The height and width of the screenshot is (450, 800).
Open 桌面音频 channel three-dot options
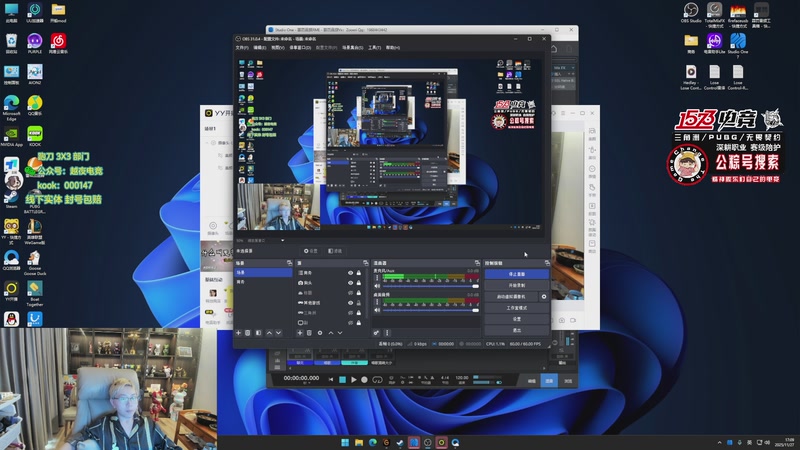(x=377, y=302)
